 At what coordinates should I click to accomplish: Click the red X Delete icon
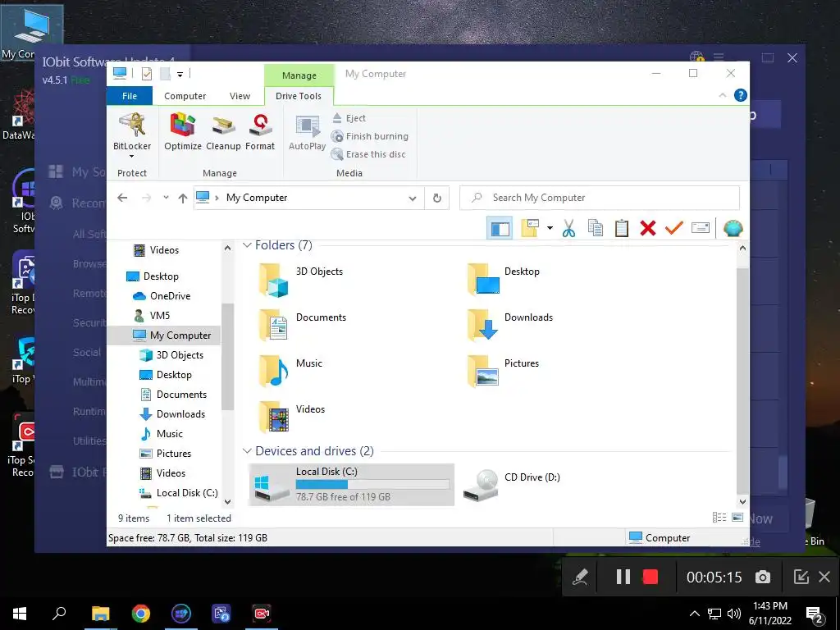click(648, 229)
